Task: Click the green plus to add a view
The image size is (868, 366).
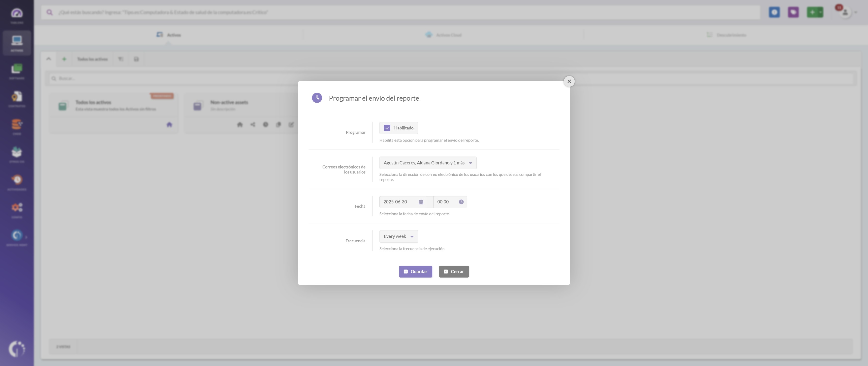Action: (x=64, y=59)
